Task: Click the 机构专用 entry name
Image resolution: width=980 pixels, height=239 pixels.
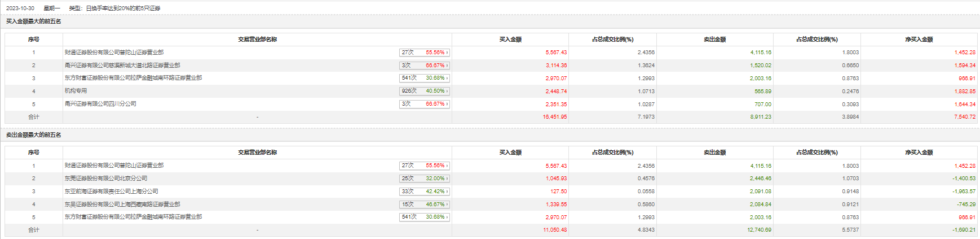Action: point(76,91)
